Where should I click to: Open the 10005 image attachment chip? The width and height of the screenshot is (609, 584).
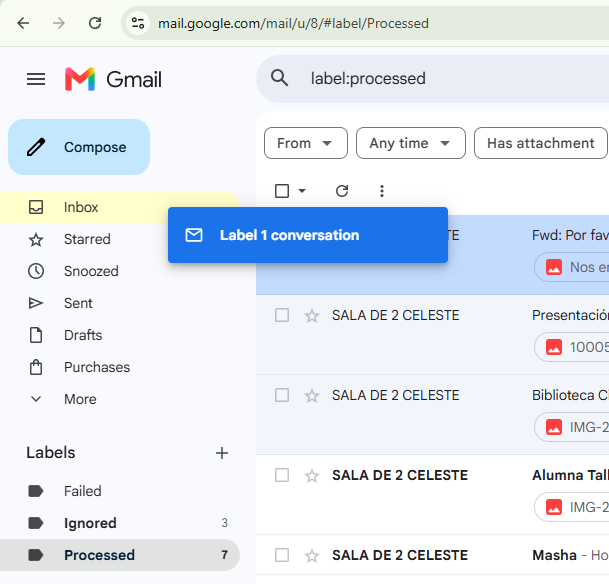[572, 347]
